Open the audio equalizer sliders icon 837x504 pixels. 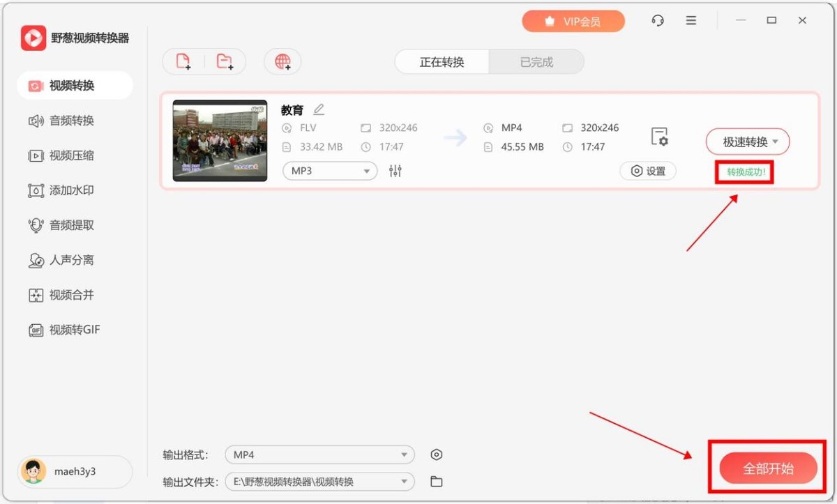(395, 171)
